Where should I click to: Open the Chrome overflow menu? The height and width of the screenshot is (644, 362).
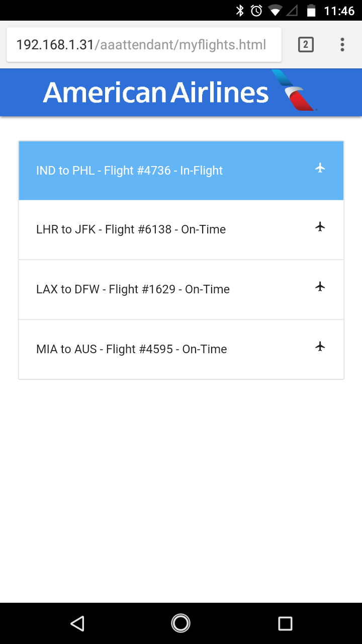point(342,44)
